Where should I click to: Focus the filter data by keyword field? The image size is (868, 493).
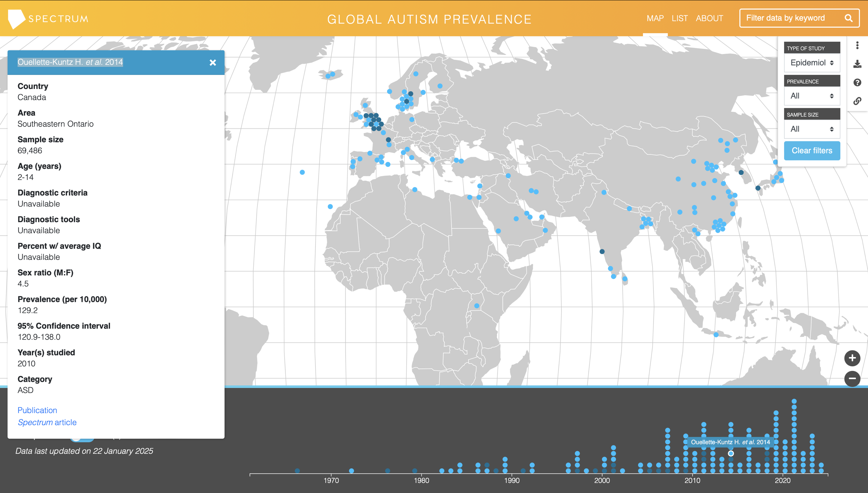[792, 18]
